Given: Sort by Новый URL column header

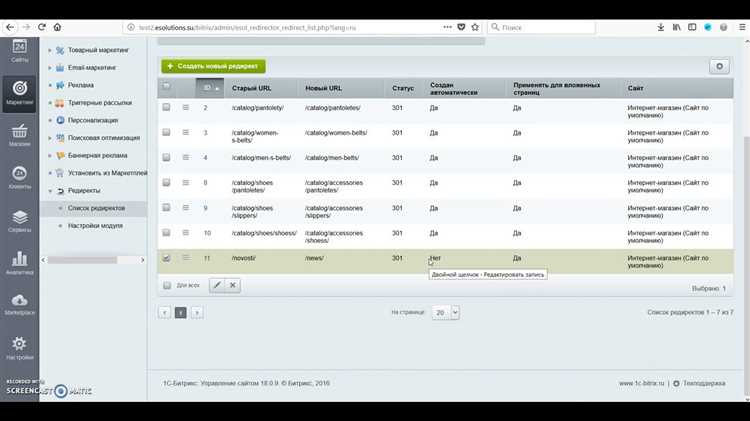Looking at the screenshot, I should click(323, 88).
